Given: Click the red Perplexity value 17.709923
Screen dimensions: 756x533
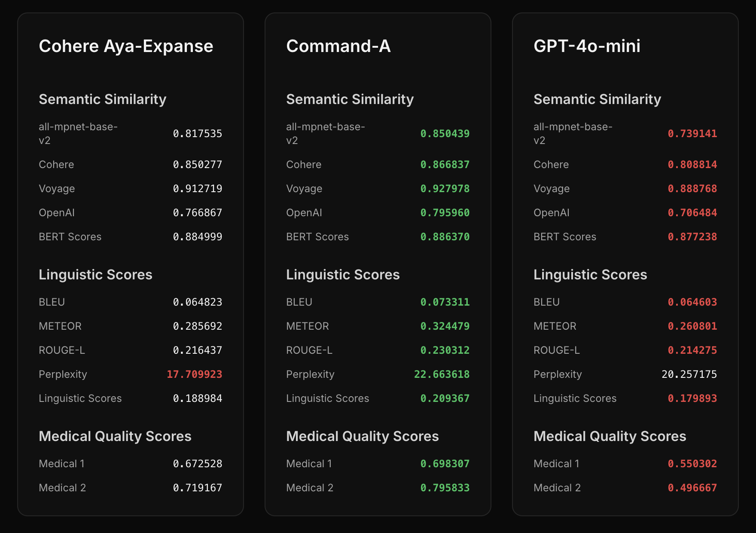Looking at the screenshot, I should (x=194, y=374).
